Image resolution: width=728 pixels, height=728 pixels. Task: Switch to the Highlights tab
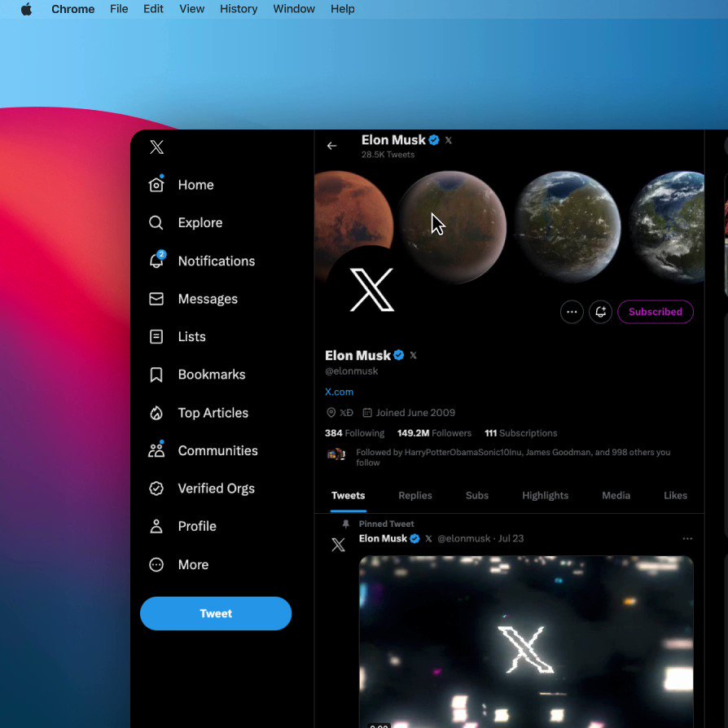[545, 495]
